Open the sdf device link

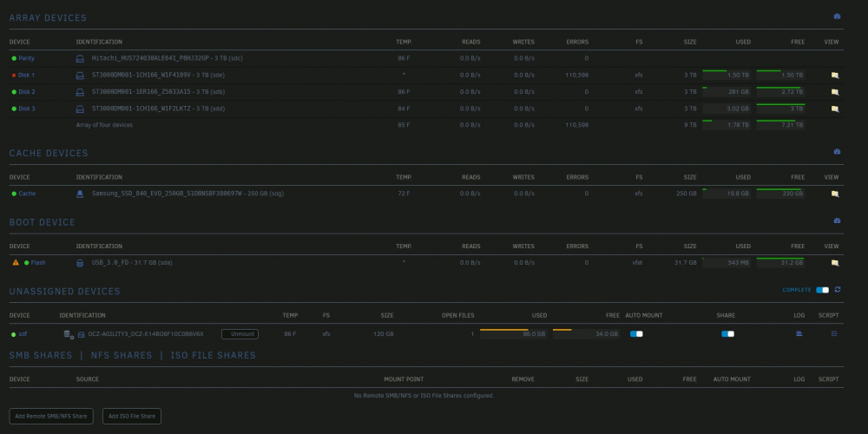[x=23, y=334]
